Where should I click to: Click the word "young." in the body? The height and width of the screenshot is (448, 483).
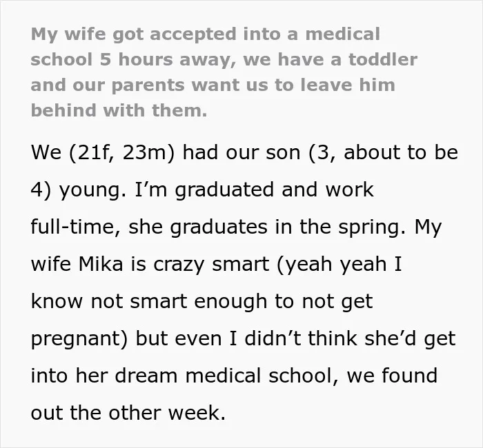[x=92, y=190]
